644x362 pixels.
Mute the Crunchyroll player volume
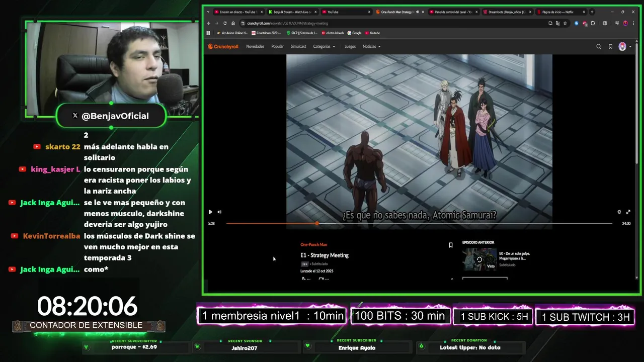219,212
